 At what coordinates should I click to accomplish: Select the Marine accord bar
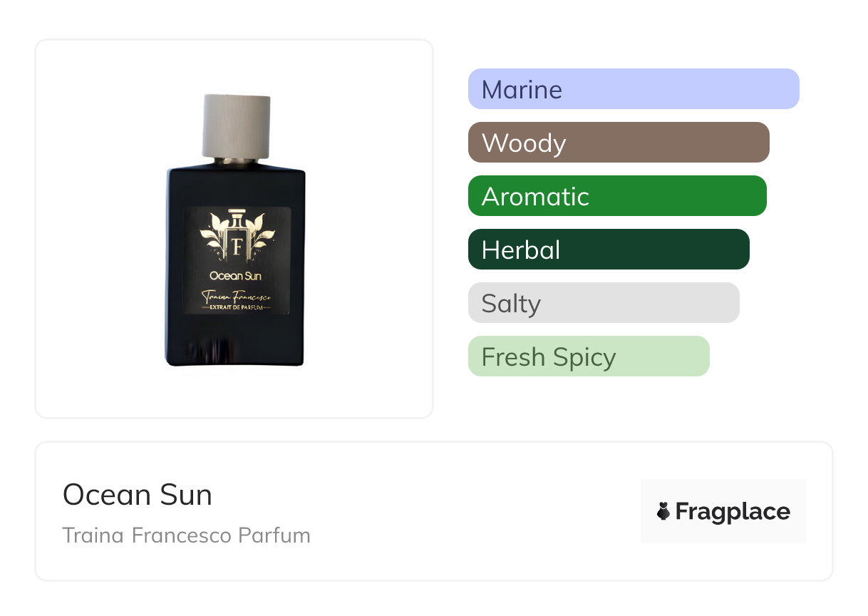point(633,89)
